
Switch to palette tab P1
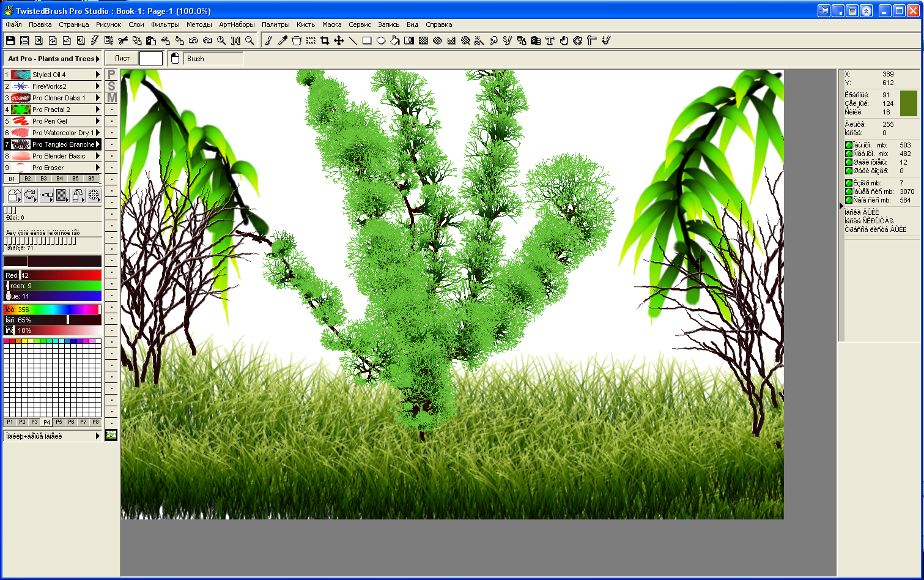(x=10, y=422)
